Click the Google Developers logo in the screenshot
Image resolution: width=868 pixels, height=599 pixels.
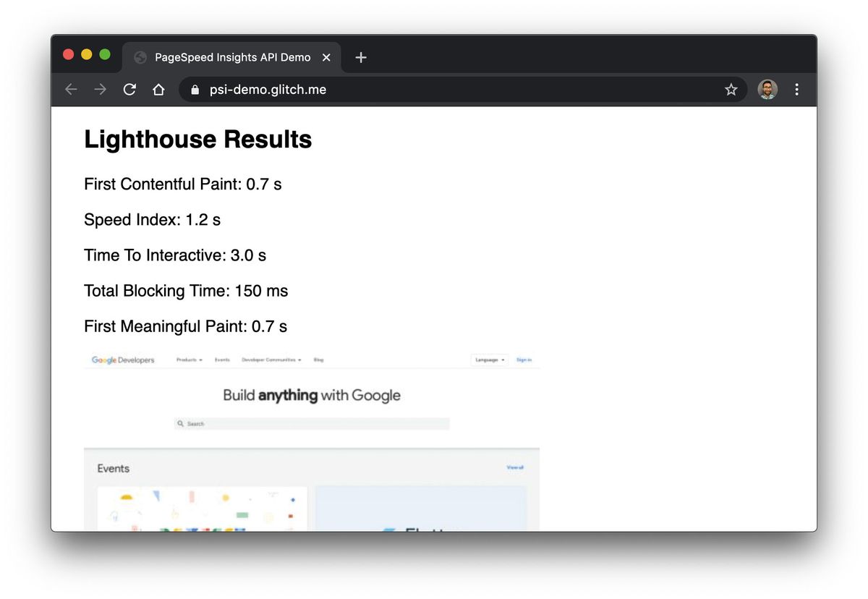(123, 360)
